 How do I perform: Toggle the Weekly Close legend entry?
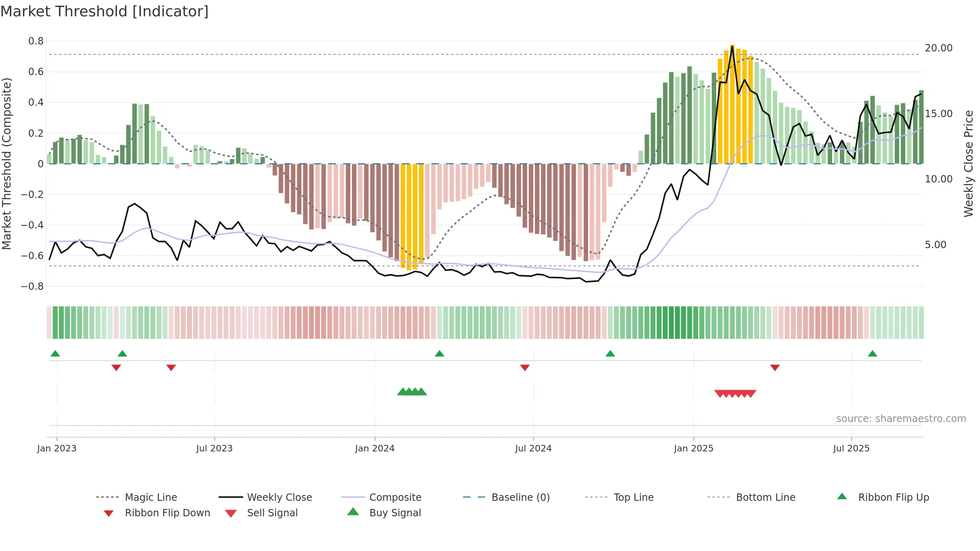[265, 497]
